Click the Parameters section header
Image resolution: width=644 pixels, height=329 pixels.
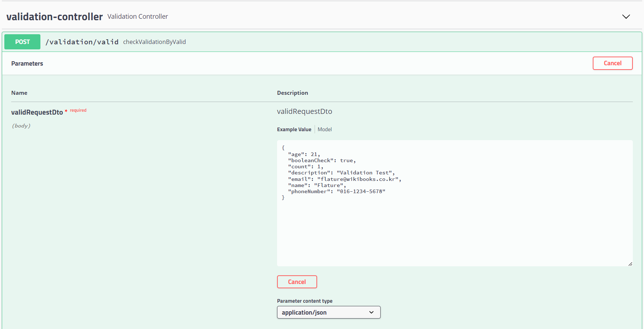coord(27,63)
